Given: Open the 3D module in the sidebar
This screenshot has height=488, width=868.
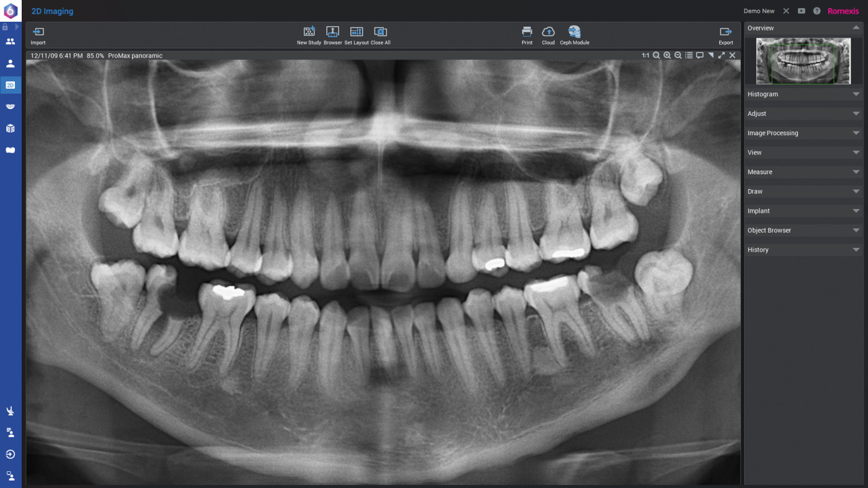Looking at the screenshot, I should pyautogui.click(x=11, y=128).
